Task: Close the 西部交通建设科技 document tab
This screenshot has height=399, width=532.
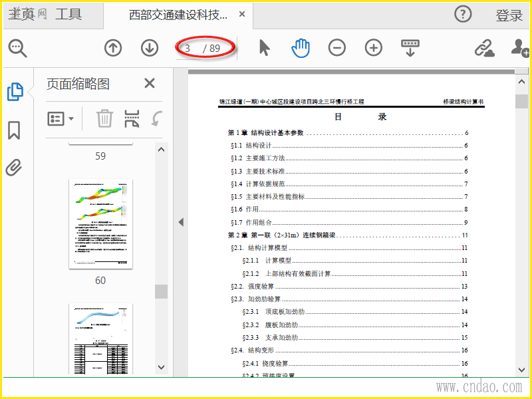Action: coord(242,14)
